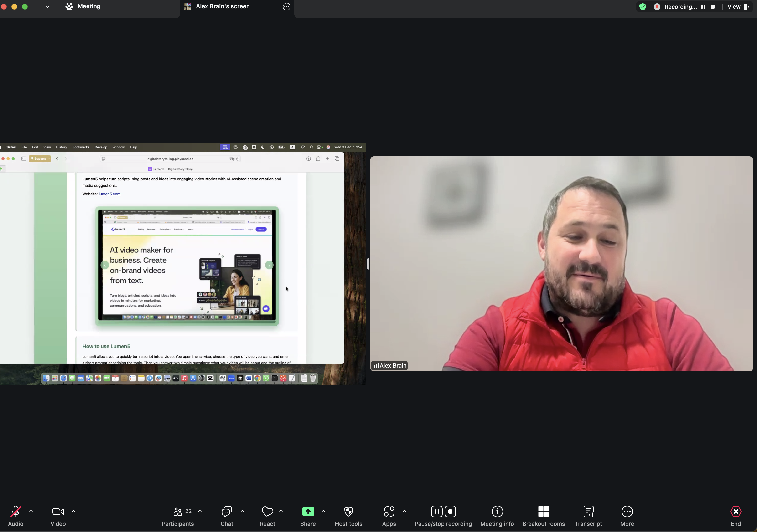Click the End meeting button

[x=736, y=512]
